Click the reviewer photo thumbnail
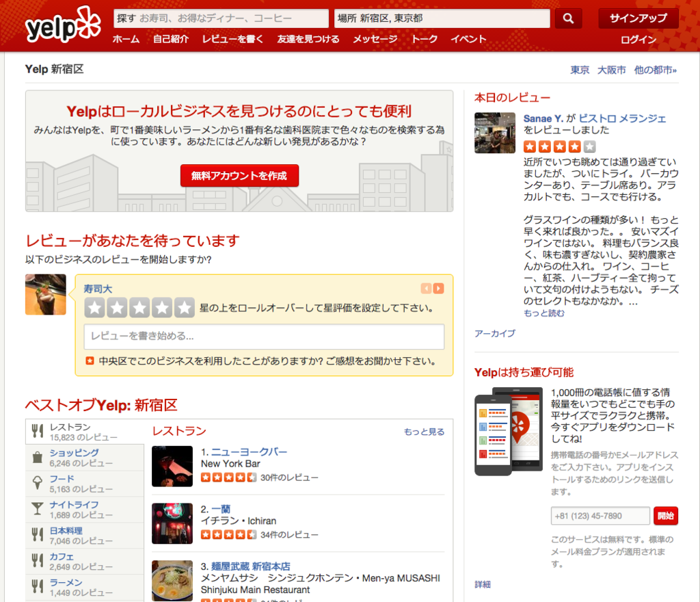Image resolution: width=700 pixels, height=602 pixels. (x=495, y=133)
